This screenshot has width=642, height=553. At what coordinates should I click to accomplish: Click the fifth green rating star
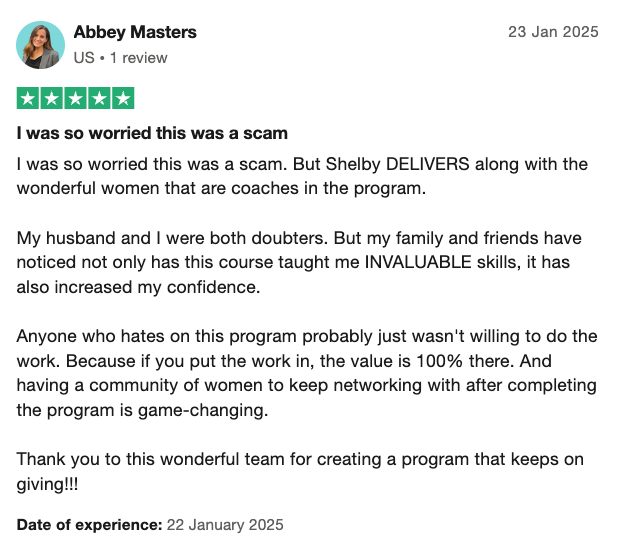(x=123, y=98)
